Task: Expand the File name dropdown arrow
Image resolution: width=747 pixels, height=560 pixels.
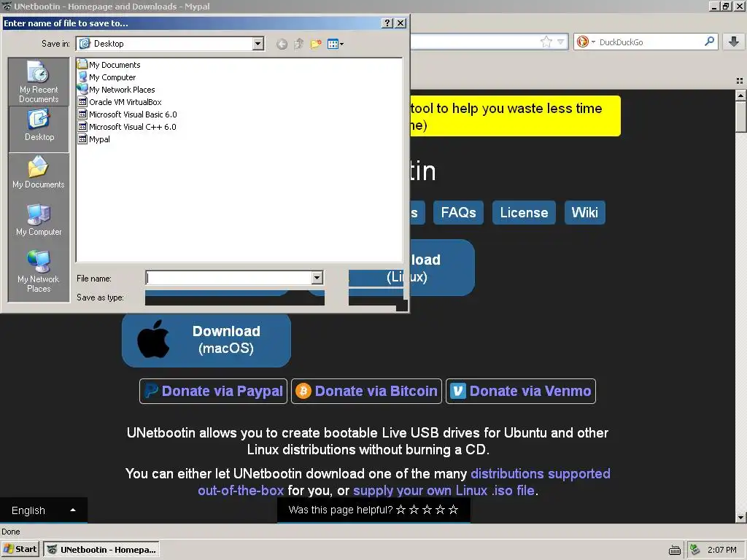Action: pos(317,278)
